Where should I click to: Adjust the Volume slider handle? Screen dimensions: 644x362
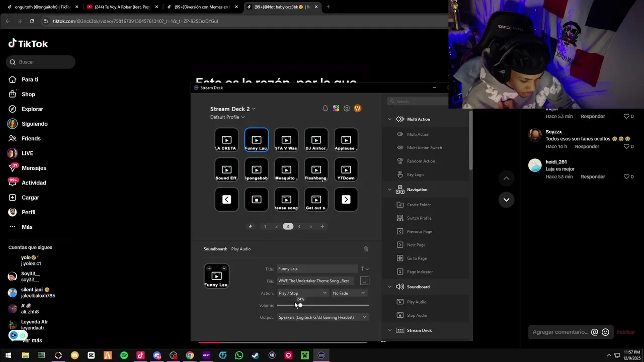pyautogui.click(x=300, y=305)
